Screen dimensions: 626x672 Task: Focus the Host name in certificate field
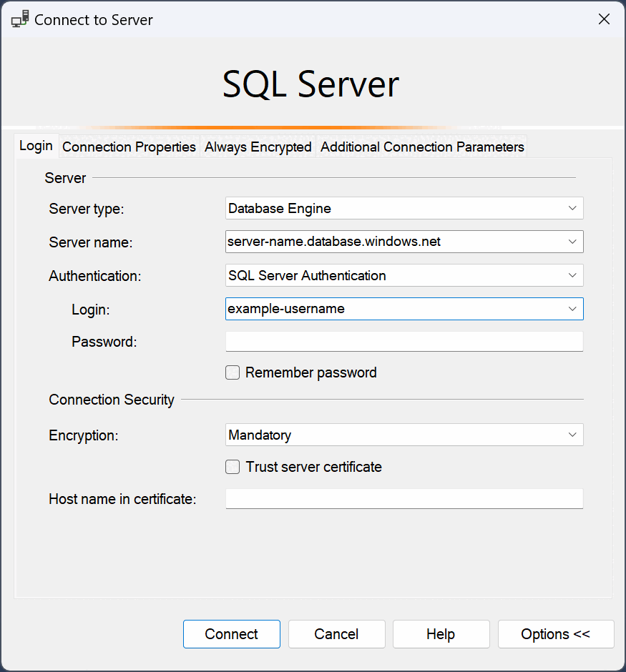click(401, 498)
